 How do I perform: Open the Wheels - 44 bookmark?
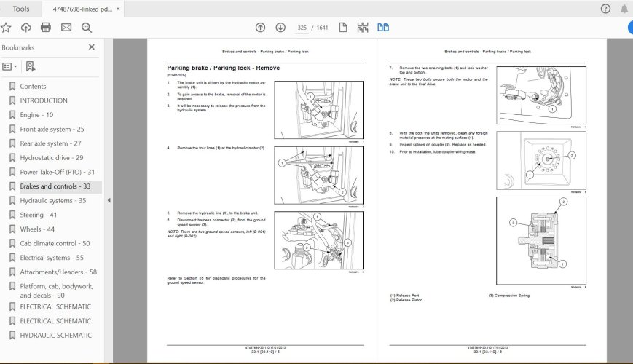point(37,229)
